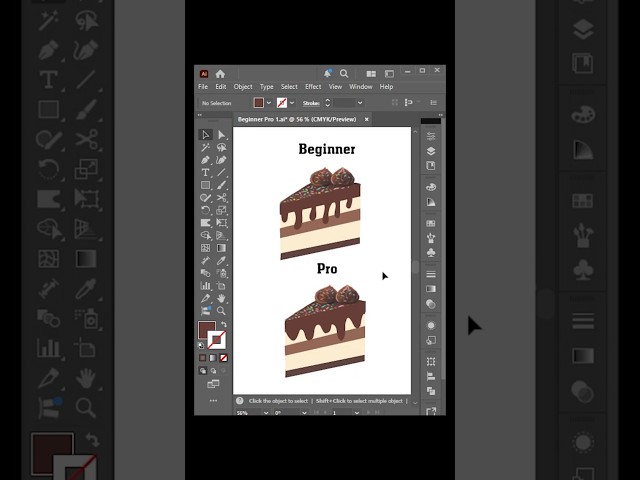Image resolution: width=640 pixels, height=480 pixels.
Task: Open the Pathfinder panel icon
Action: tap(431, 391)
